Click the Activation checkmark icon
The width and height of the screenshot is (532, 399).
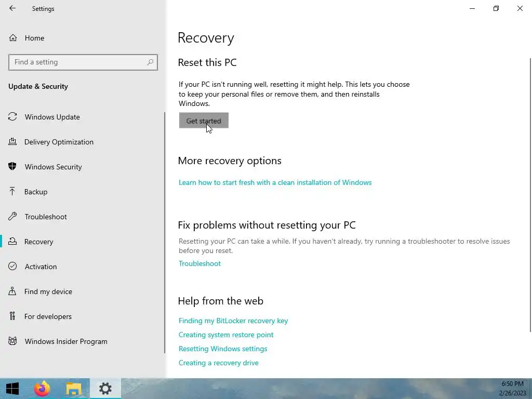click(x=12, y=266)
